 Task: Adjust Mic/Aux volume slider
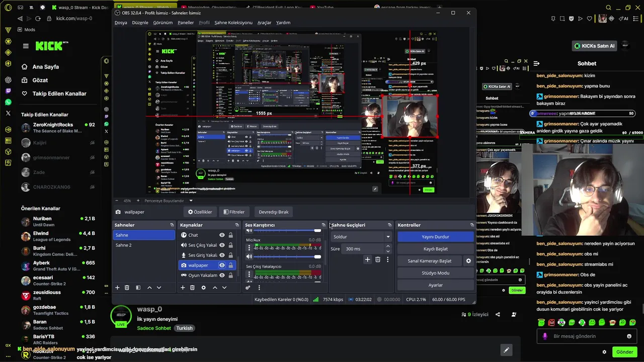tap(288, 257)
